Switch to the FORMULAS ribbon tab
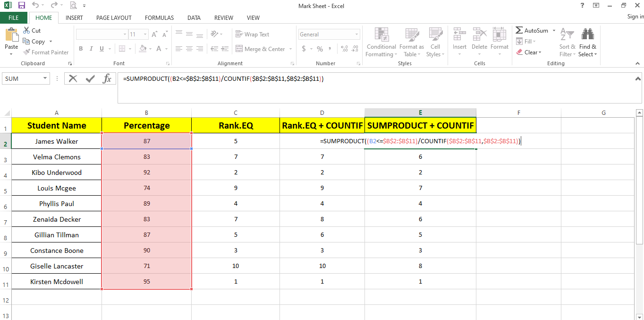 point(159,17)
